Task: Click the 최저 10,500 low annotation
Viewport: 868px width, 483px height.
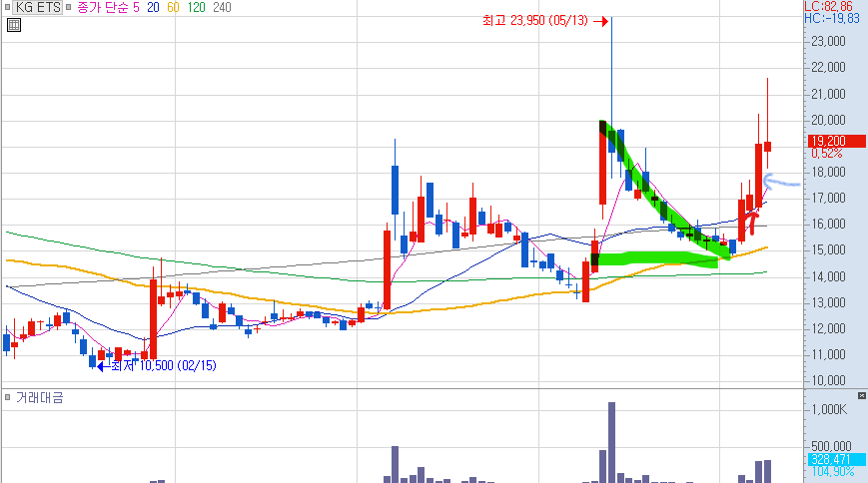Action: click(163, 365)
